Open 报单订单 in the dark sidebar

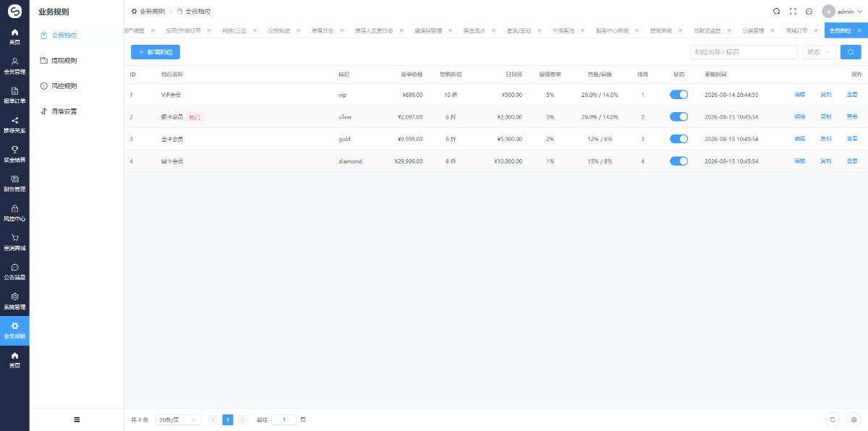coord(14,96)
